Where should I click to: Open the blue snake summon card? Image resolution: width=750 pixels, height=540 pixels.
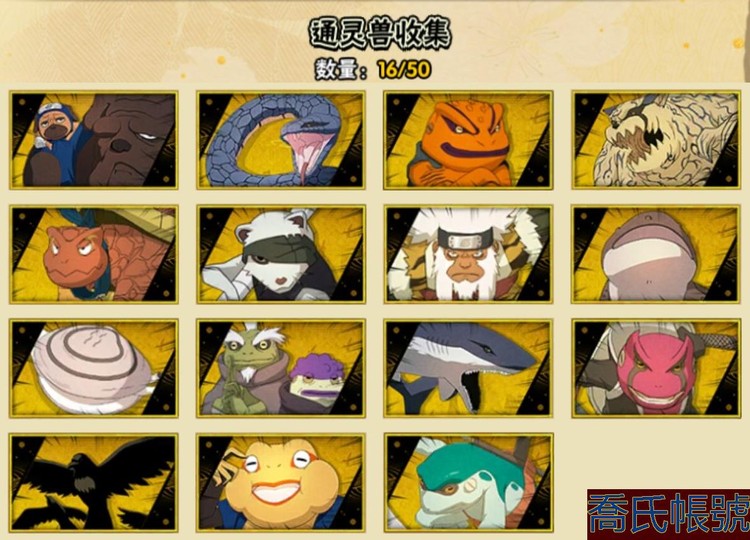(x=281, y=140)
